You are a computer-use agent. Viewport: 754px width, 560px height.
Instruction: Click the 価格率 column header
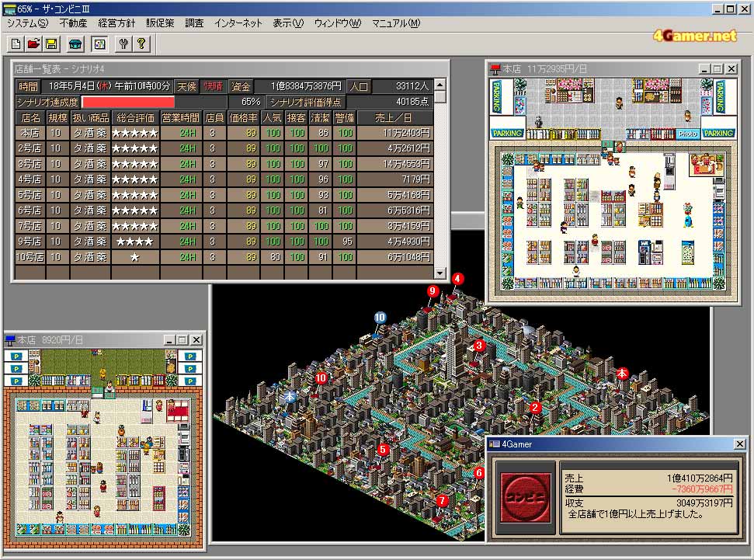(x=243, y=117)
